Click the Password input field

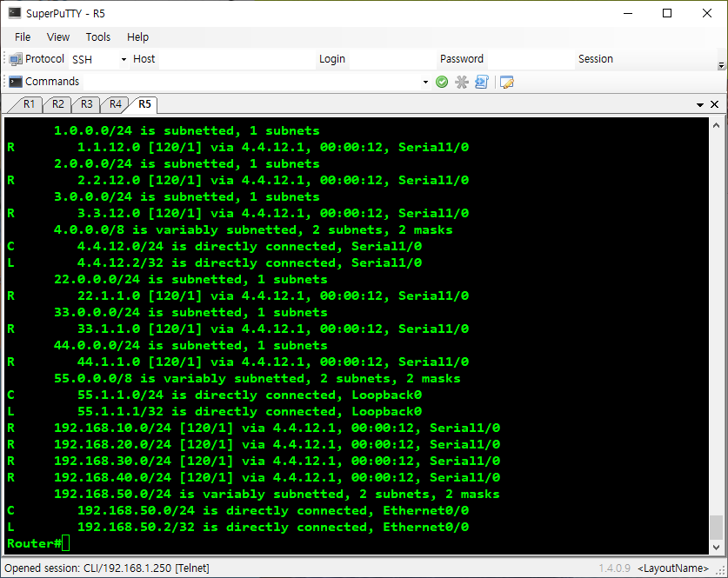(531, 59)
